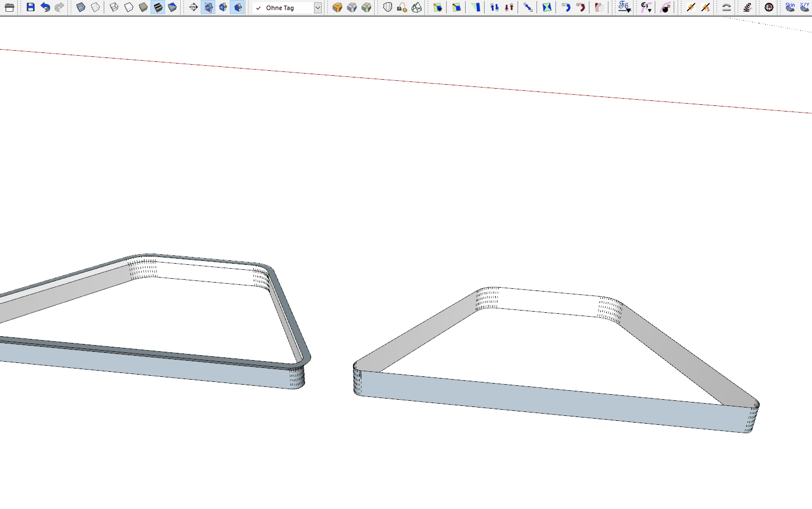This screenshot has height=509, width=812.
Task: Click the Skin tool button
Action: [x=790, y=7]
